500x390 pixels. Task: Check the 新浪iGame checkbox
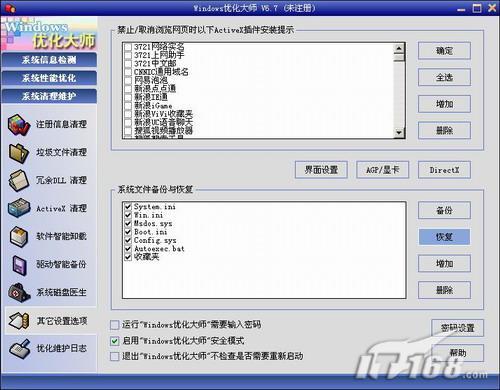coord(128,105)
